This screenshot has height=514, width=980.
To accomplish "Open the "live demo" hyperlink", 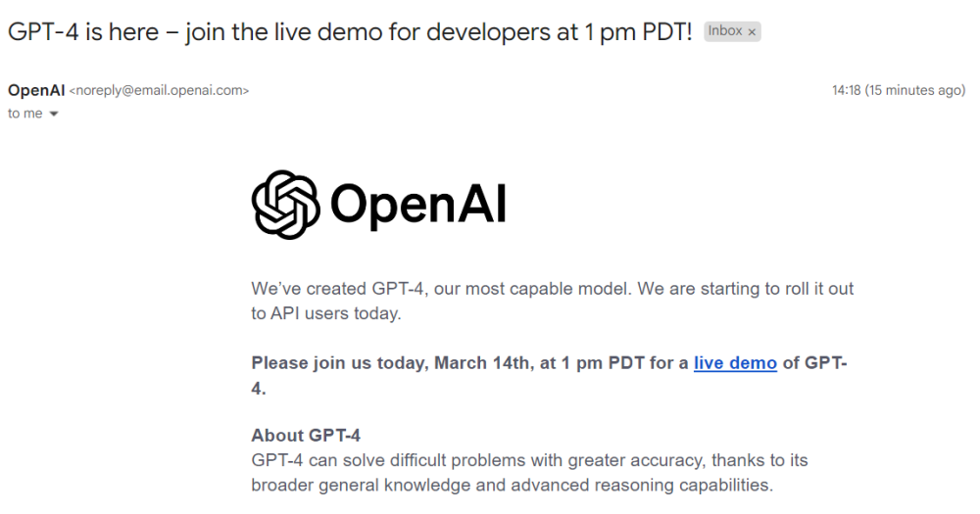I will 735,363.
